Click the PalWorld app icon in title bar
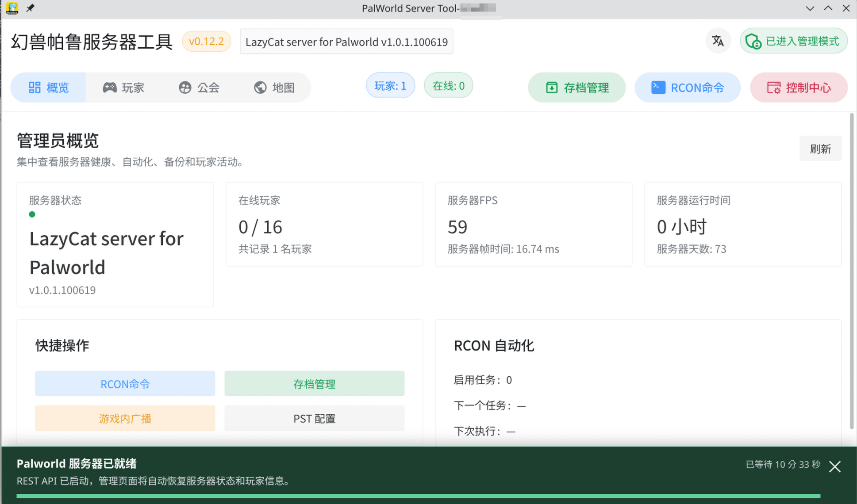The width and height of the screenshot is (857, 504). [x=12, y=8]
